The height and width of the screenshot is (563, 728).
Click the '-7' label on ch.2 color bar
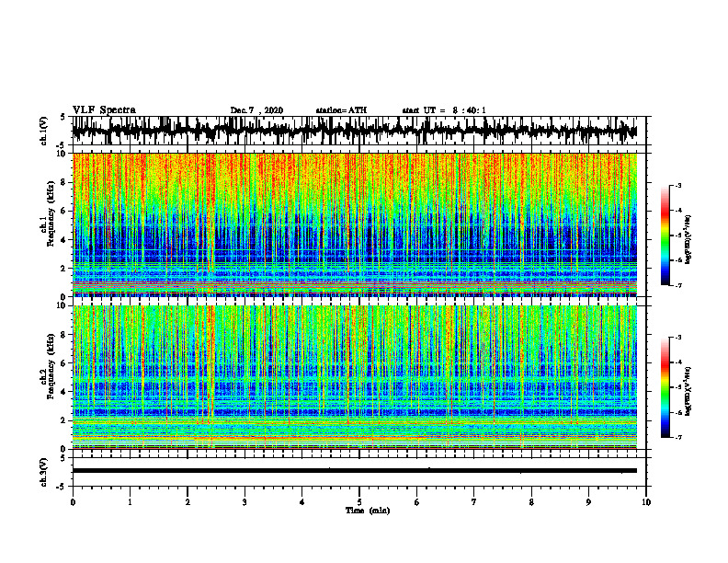[x=677, y=437]
